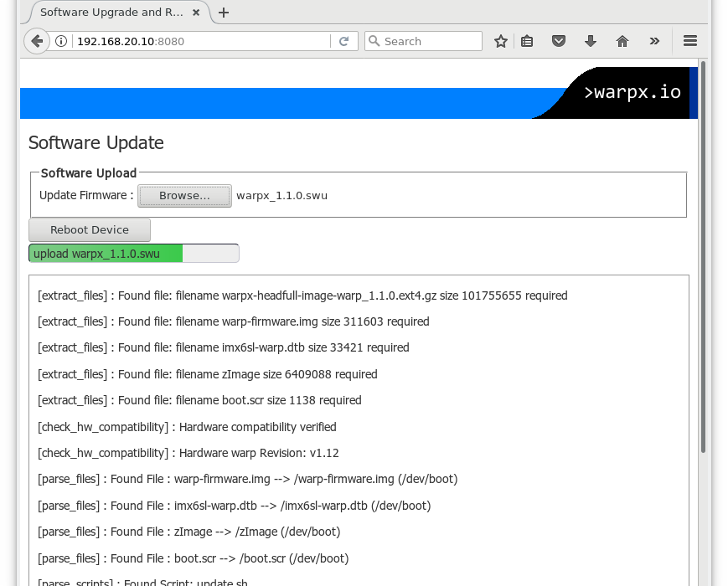Viewport: 728px width, 586px height.
Task: Open the site information icon
Action: click(61, 41)
